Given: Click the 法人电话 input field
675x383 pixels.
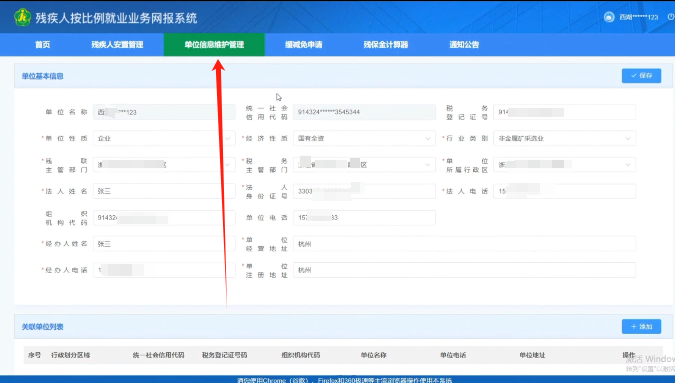Looking at the screenshot, I should tap(564, 191).
